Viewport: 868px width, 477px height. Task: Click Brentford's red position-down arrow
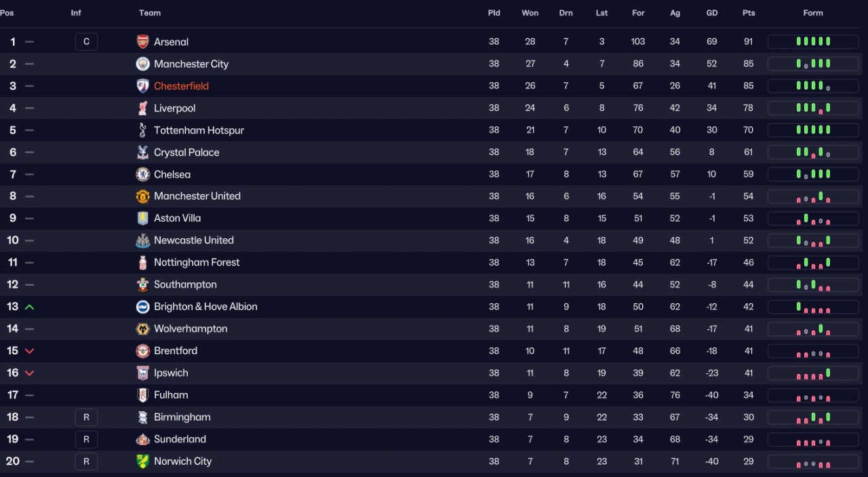coord(29,351)
